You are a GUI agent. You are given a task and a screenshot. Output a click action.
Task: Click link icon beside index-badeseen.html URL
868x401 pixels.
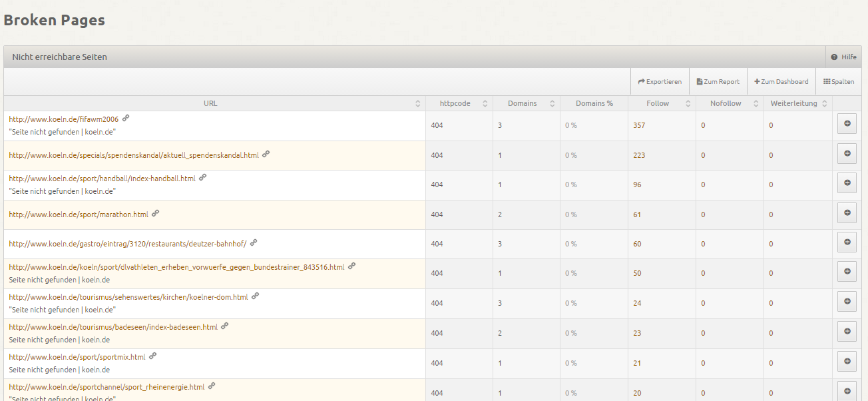pyautogui.click(x=225, y=326)
